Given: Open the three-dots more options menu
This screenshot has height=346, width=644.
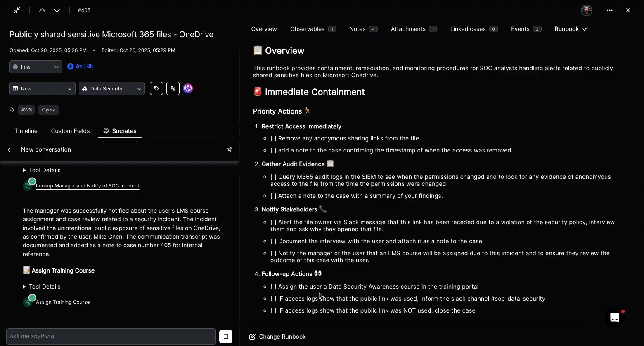Looking at the screenshot, I should point(610,10).
